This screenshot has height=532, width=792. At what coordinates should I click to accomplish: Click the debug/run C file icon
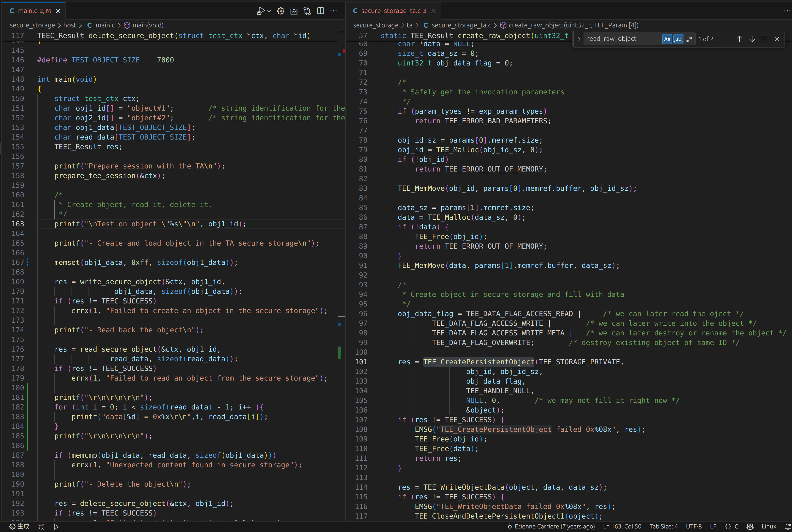pyautogui.click(x=260, y=11)
